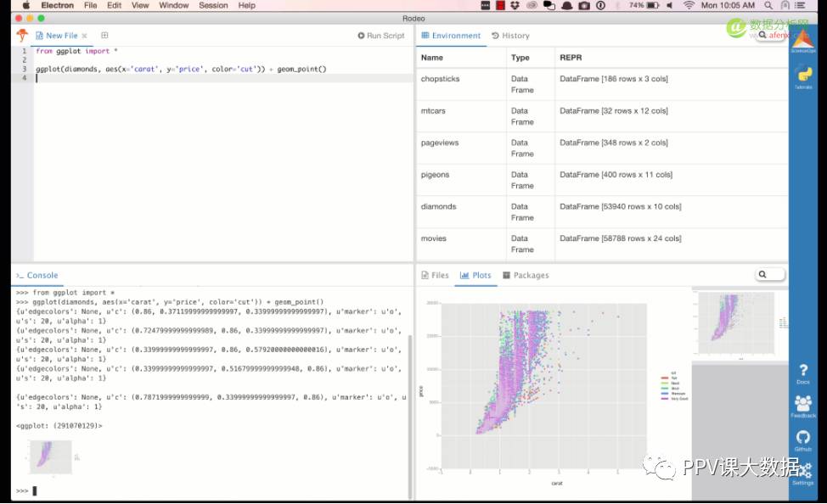Open the Github sidebar icon

pos(802,440)
